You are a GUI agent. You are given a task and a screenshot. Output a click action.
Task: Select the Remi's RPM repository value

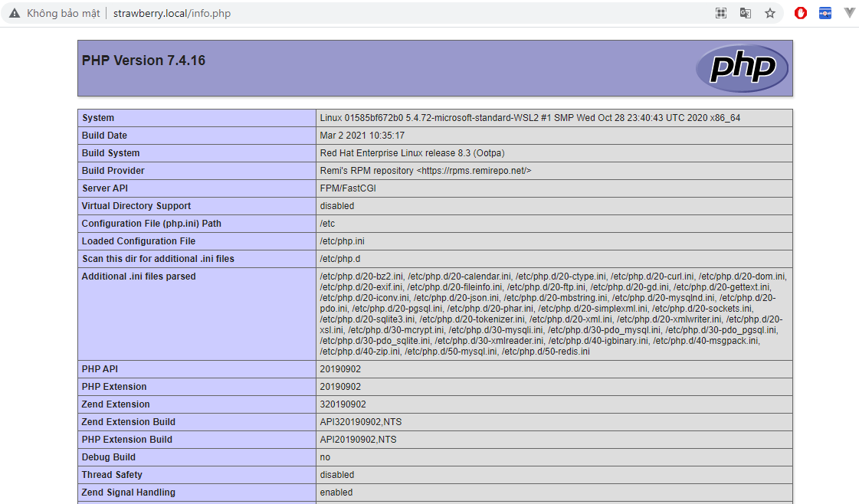(x=425, y=170)
